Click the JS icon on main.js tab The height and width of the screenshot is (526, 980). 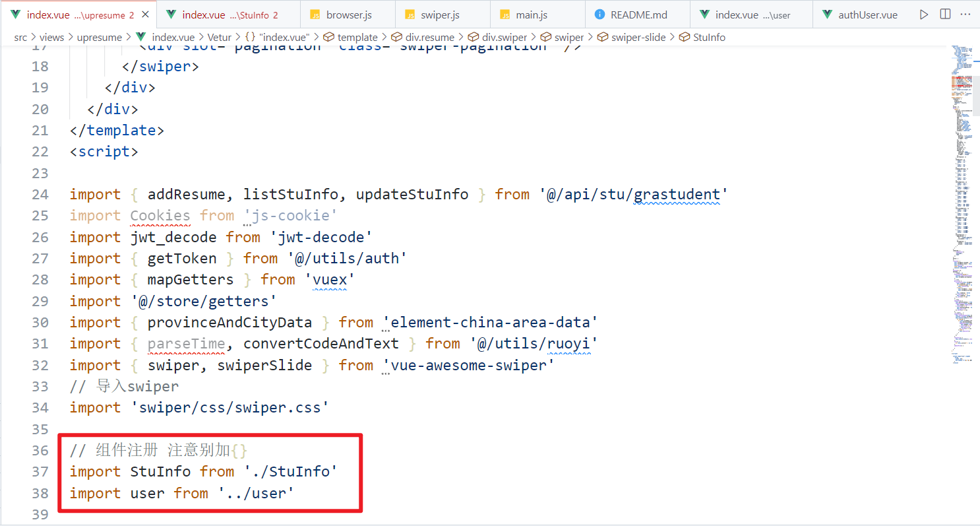tap(505, 15)
